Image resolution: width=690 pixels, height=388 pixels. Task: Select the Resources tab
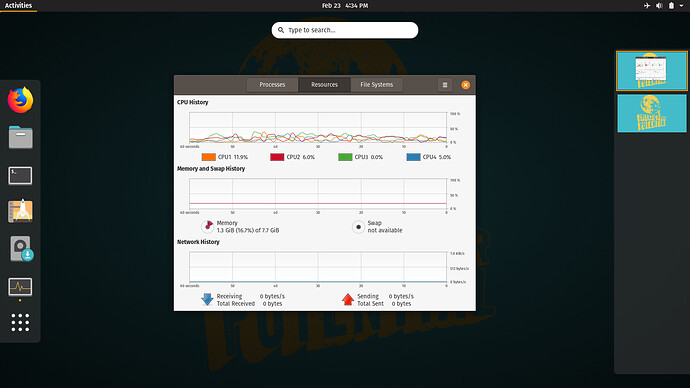tap(324, 84)
